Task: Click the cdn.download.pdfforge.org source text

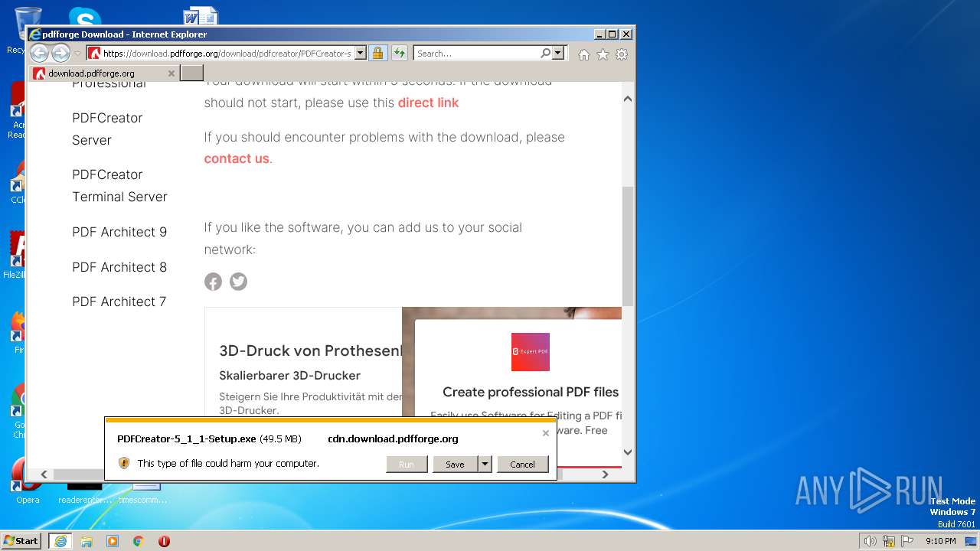Action: pyautogui.click(x=393, y=439)
